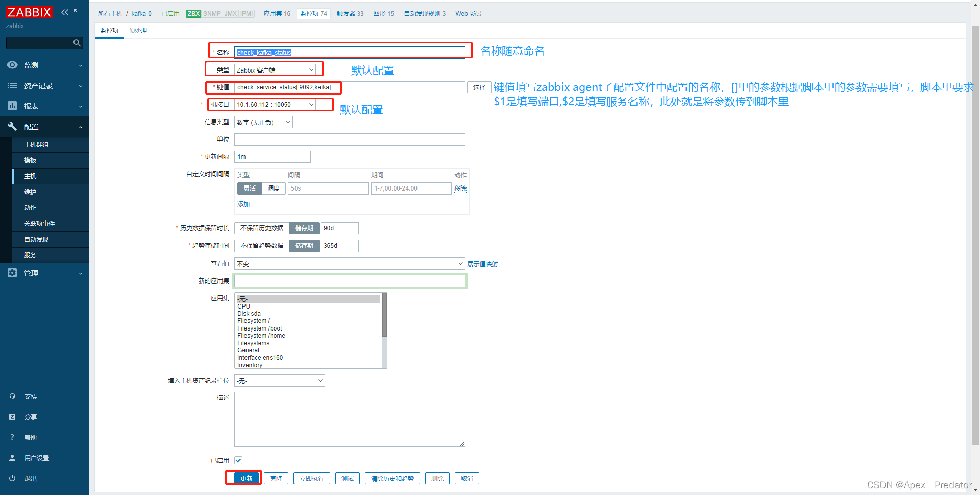The width and height of the screenshot is (980, 495).
Task: Click the Zabbix logo
Action: [29, 12]
